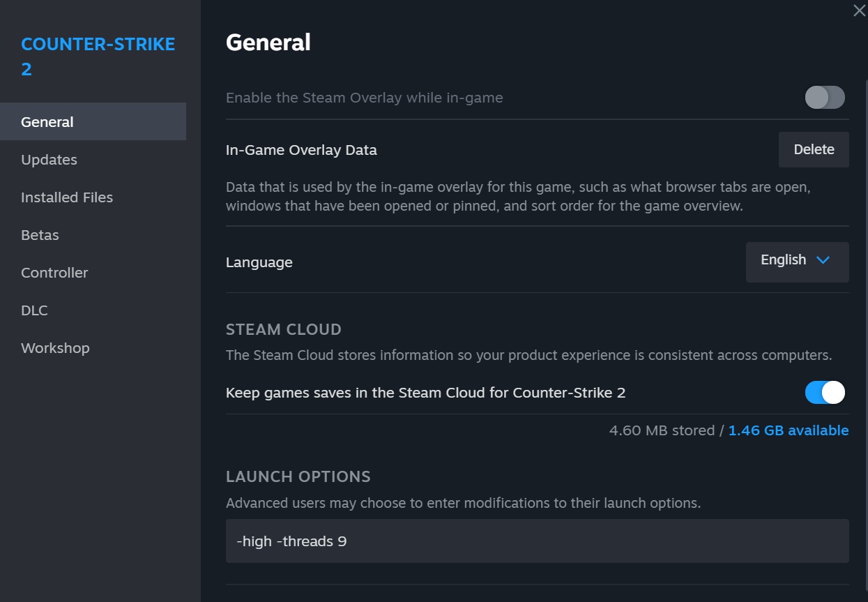Open the Workshop section
The width and height of the screenshot is (868, 602).
tap(55, 348)
